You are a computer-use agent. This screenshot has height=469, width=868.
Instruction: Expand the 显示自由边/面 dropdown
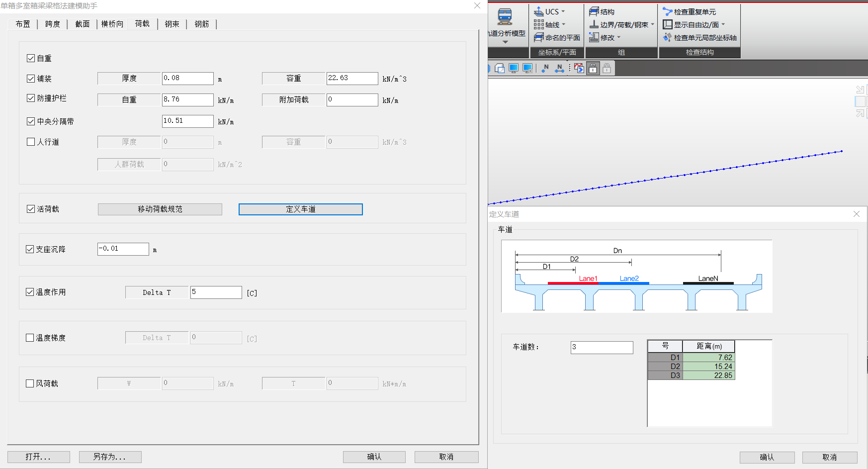click(x=723, y=24)
